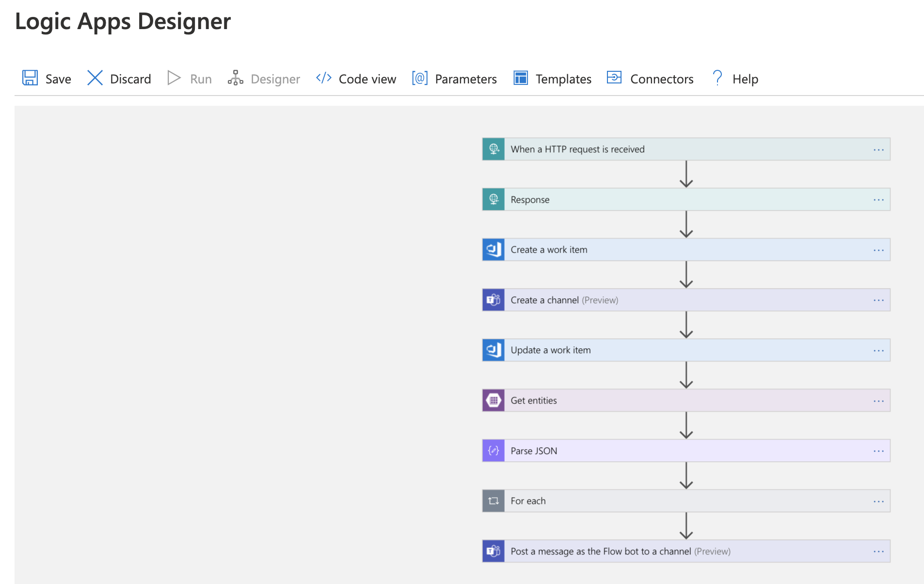The height and width of the screenshot is (584, 924).
Task: Expand the When a HTTP request is received card
Action: click(686, 149)
